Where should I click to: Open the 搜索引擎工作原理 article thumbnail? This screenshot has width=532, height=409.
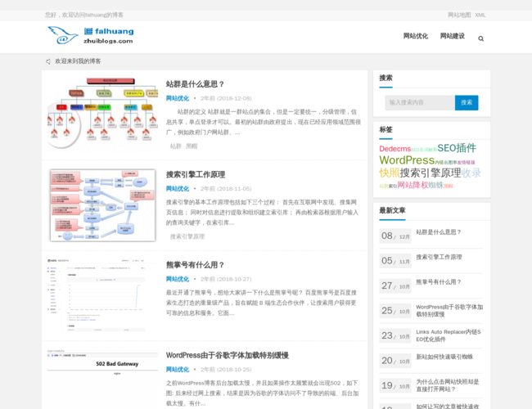[x=102, y=205]
